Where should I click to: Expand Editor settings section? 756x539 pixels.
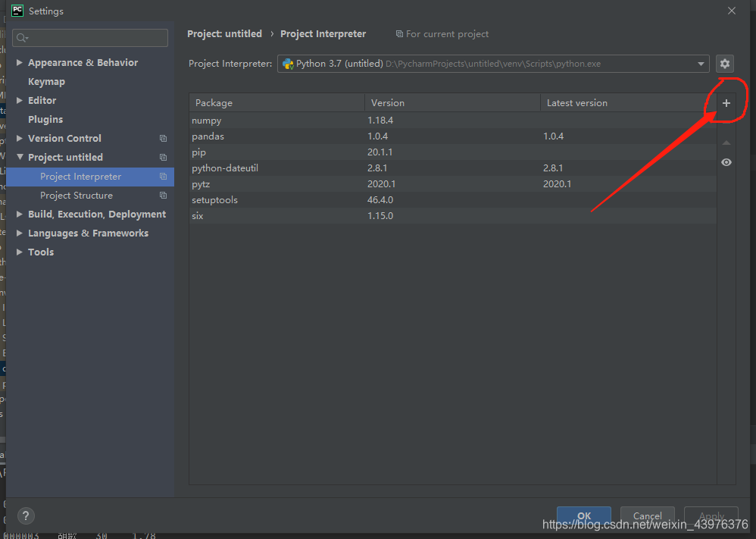pos(19,100)
